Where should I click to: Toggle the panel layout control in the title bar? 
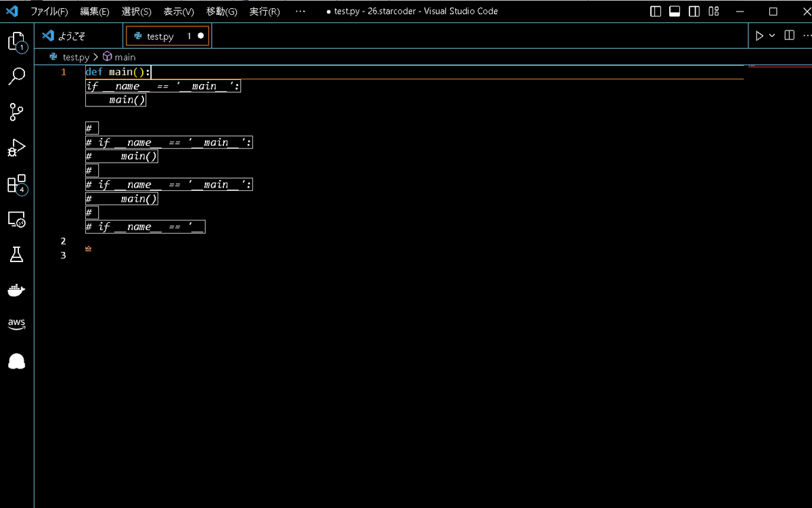673,11
